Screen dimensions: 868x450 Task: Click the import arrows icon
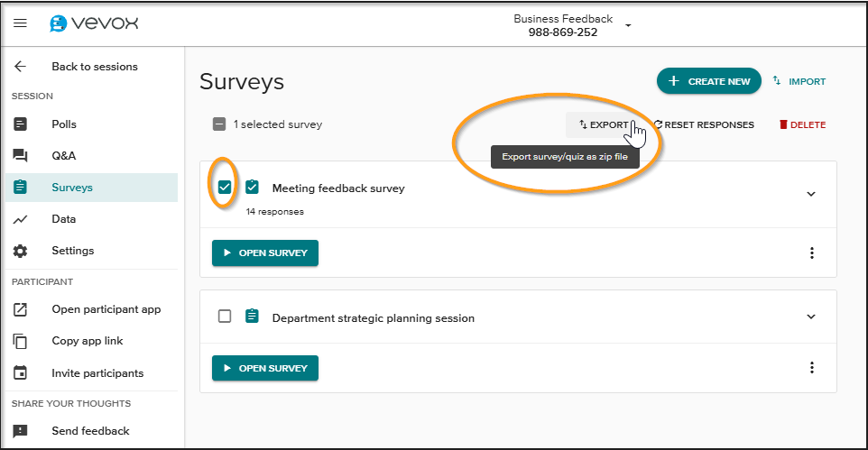click(x=777, y=81)
